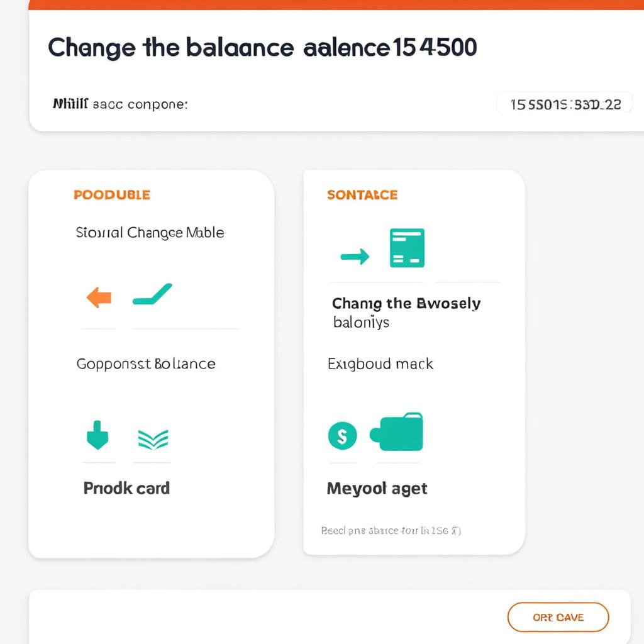The width and height of the screenshot is (644, 644).
Task: Click the Gopponsst Bolance option
Action: pyautogui.click(x=146, y=364)
